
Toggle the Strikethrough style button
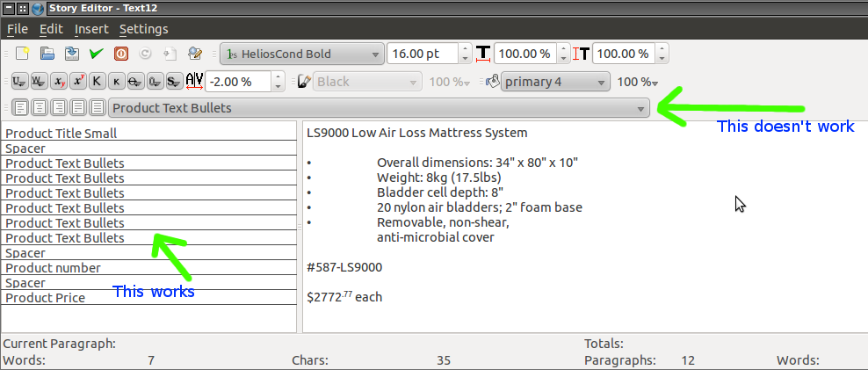[x=134, y=82]
